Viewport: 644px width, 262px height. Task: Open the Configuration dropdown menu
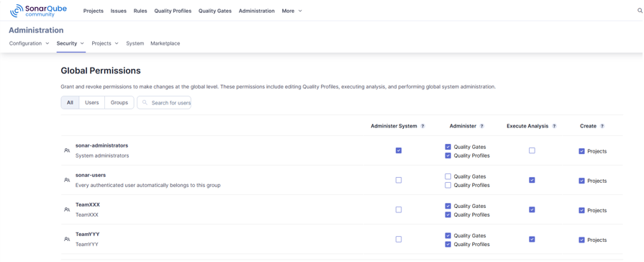click(x=30, y=43)
